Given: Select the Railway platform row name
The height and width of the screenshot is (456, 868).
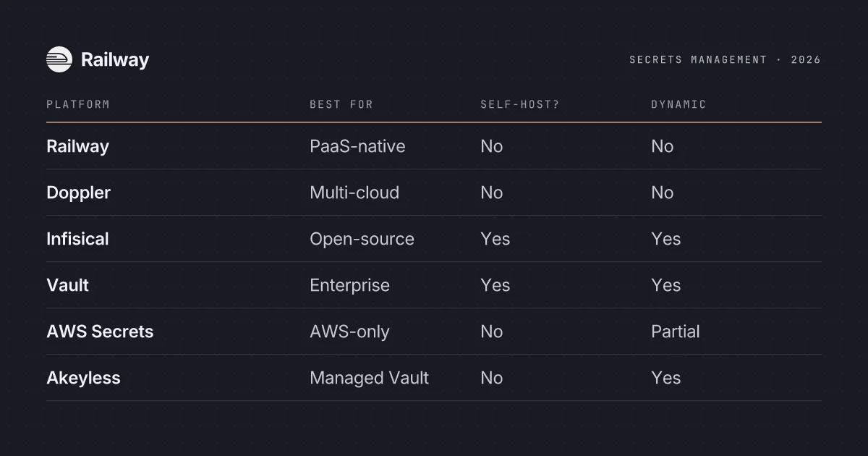Looking at the screenshot, I should pyautogui.click(x=77, y=147).
